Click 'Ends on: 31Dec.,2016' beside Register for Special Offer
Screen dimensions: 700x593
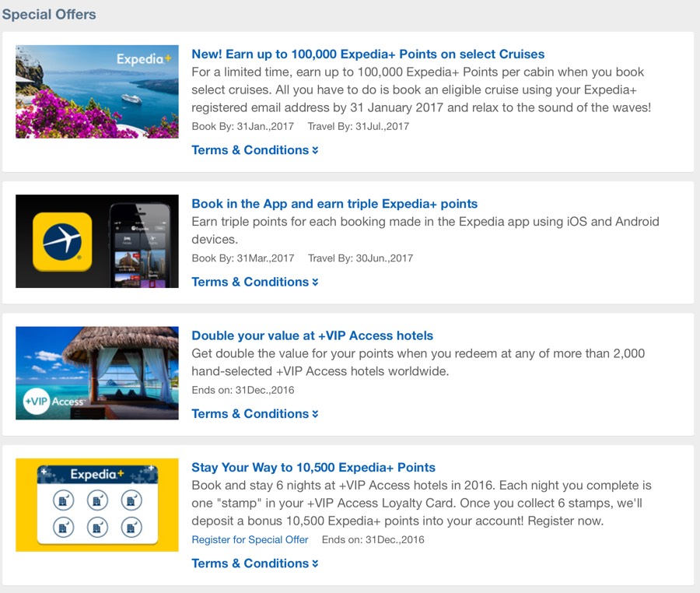click(x=373, y=539)
